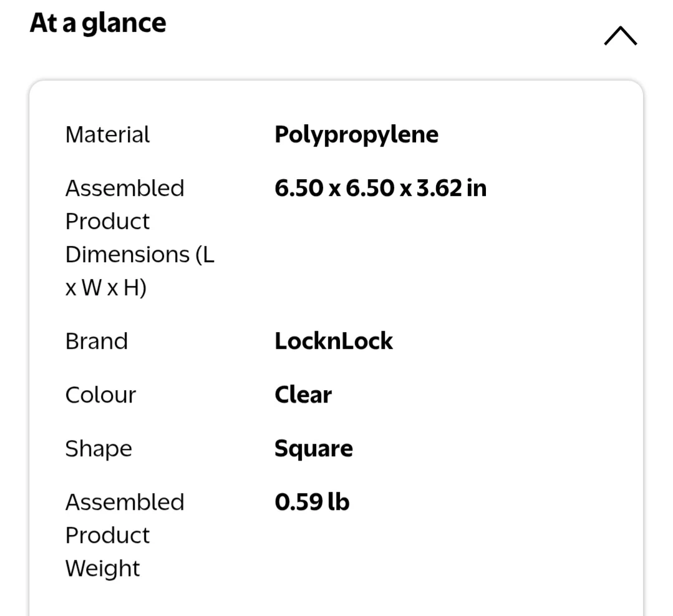Select the Shape label
Image resolution: width=673 pixels, height=616 pixels.
click(99, 449)
